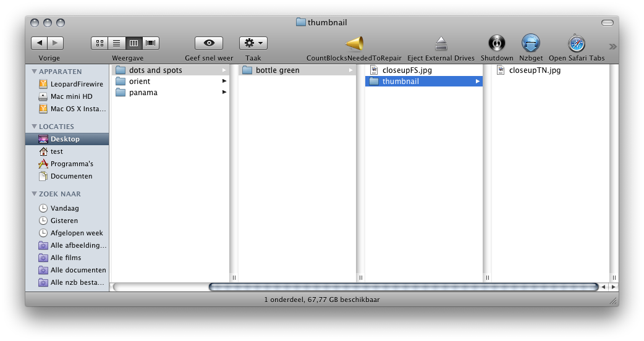The image size is (644, 341).
Task: Select LeopardFirewire drive in sidebar
Action: coord(67,84)
